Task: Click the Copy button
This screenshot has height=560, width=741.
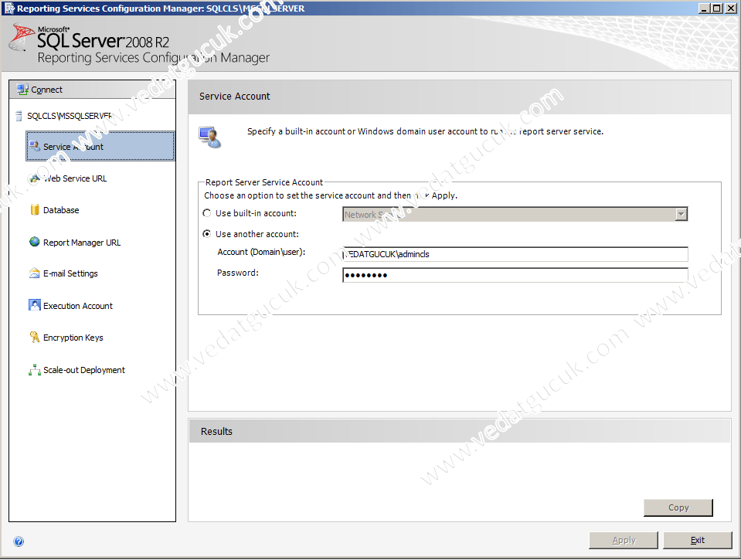Action: (x=678, y=507)
